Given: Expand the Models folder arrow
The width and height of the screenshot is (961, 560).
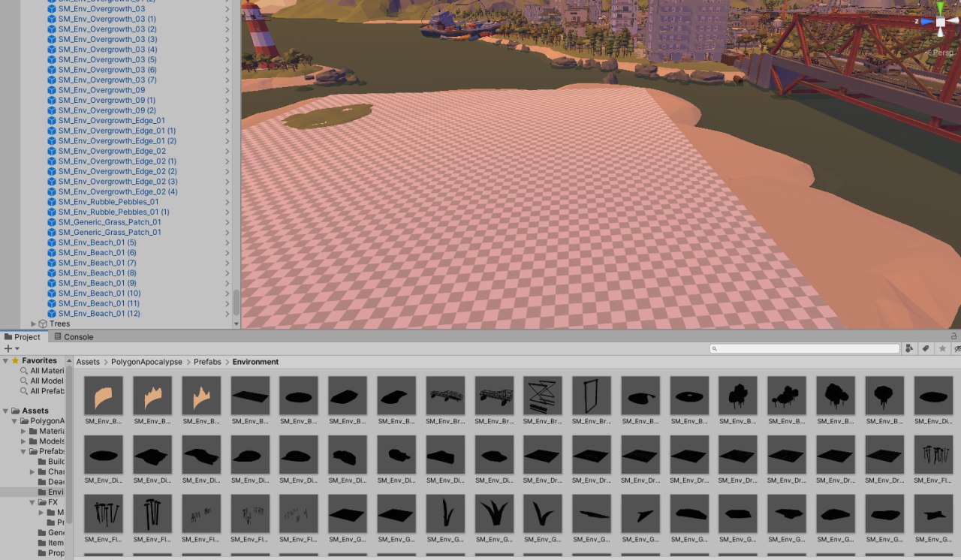Looking at the screenshot, I should point(24,441).
